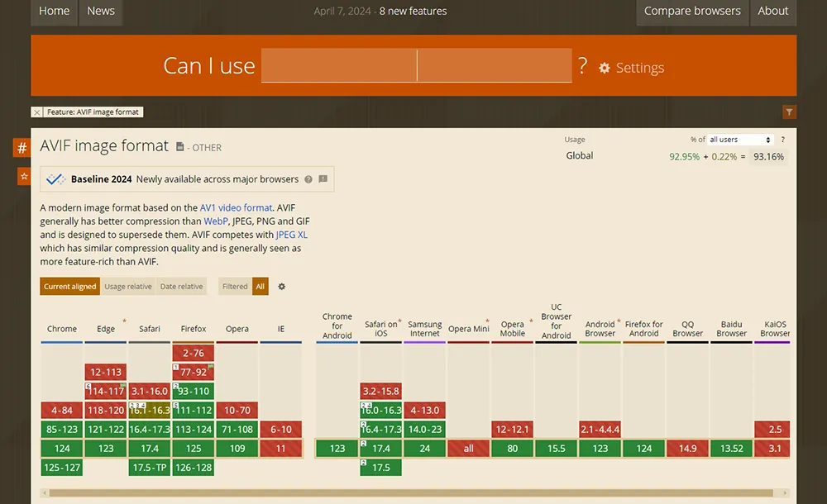Follow the AV1 video format link
827x504 pixels.
[236, 207]
